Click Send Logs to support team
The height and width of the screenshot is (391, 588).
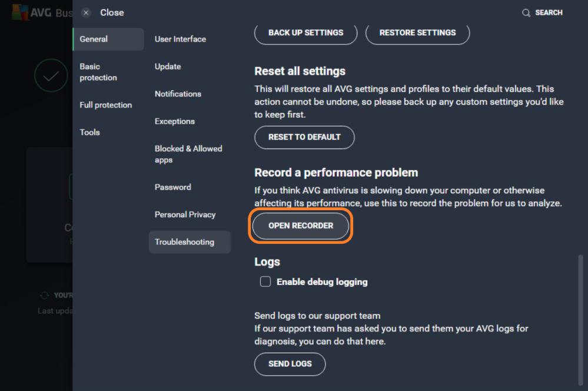point(290,364)
